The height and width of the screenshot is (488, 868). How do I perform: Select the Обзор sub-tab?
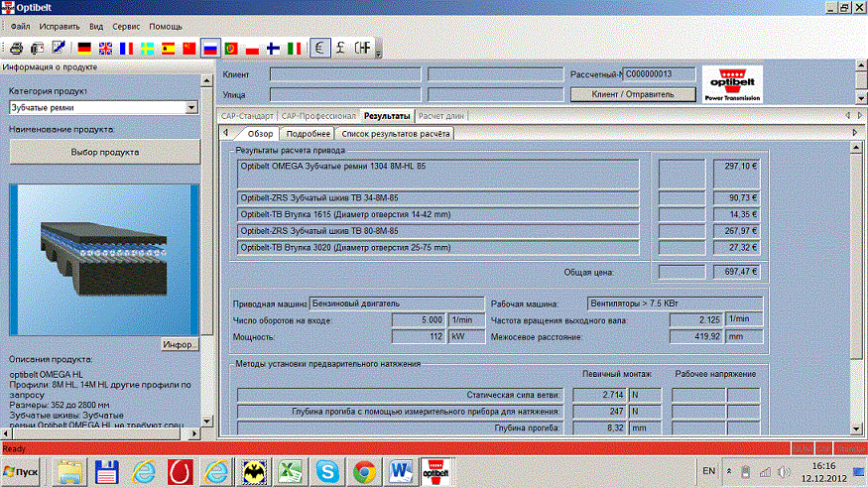[260, 134]
